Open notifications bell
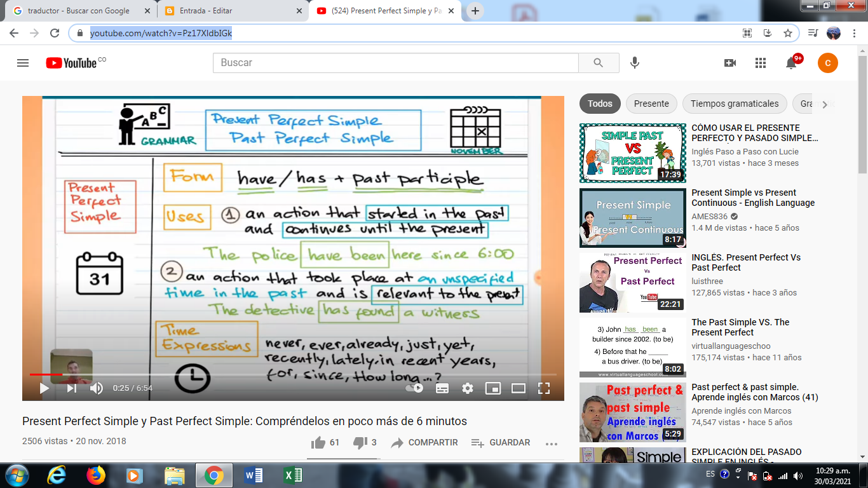 [791, 63]
